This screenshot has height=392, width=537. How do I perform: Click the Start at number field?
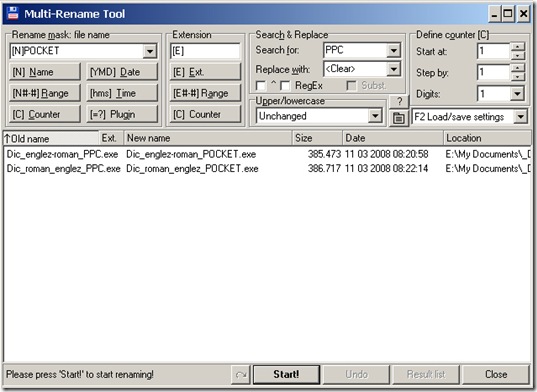pos(494,51)
